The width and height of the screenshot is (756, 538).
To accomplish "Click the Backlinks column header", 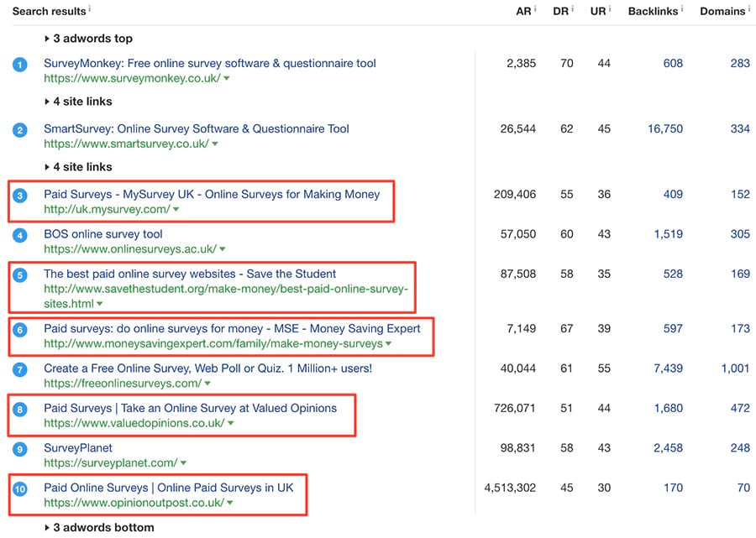I will (653, 11).
